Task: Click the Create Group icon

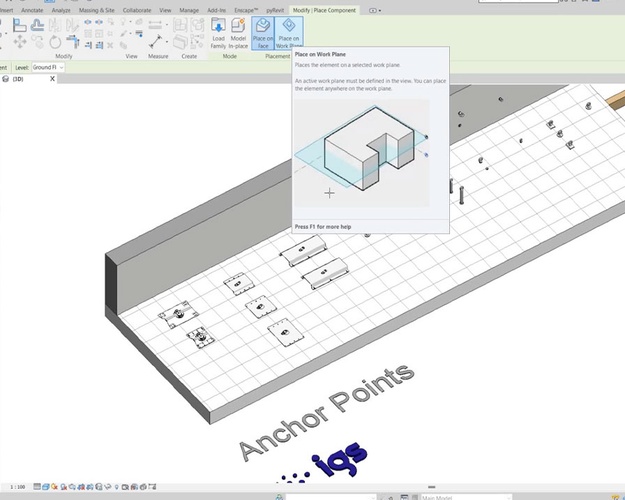Action: pos(197,25)
